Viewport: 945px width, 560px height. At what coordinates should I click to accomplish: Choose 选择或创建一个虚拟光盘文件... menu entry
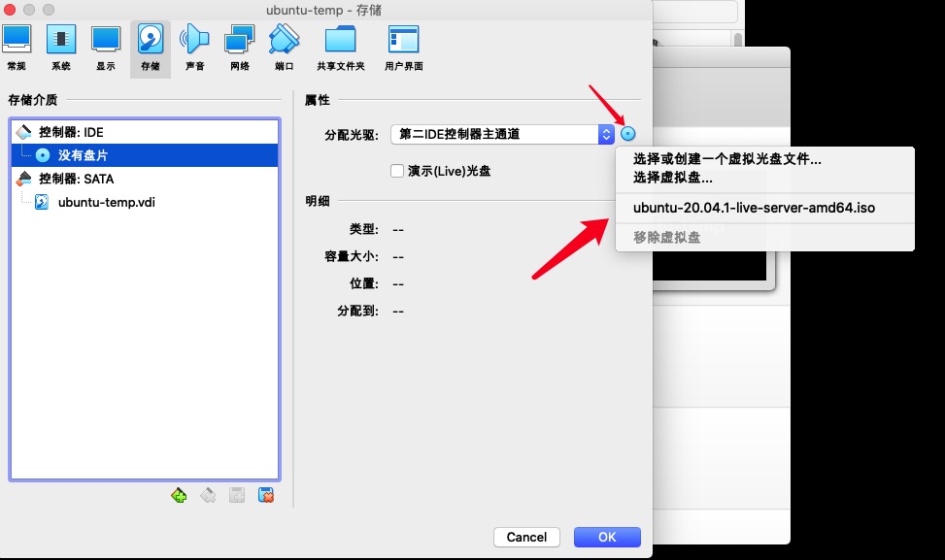tap(726, 159)
